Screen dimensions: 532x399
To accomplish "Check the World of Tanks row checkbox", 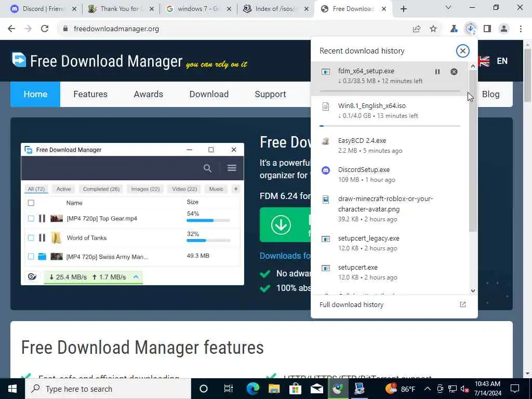I will click(x=31, y=238).
